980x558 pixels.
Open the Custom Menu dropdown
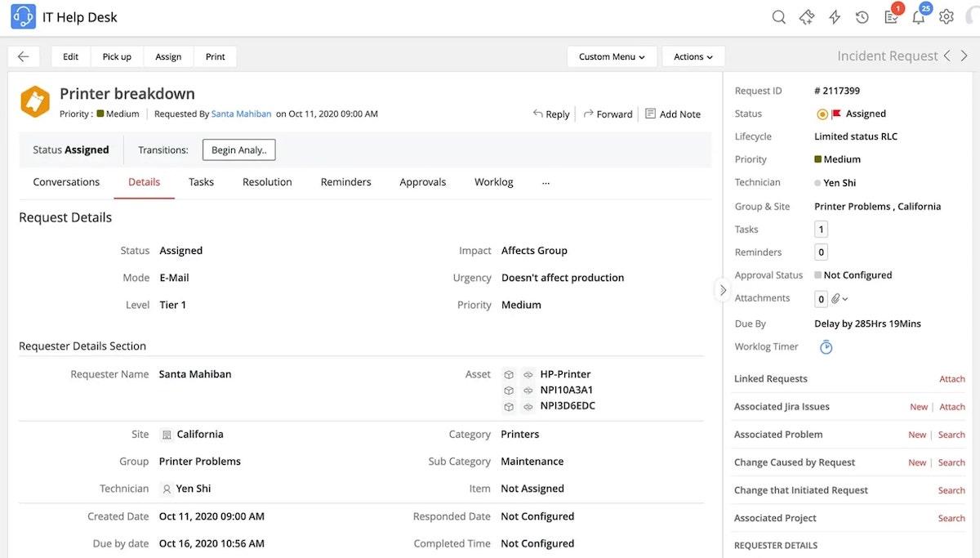[x=612, y=56]
